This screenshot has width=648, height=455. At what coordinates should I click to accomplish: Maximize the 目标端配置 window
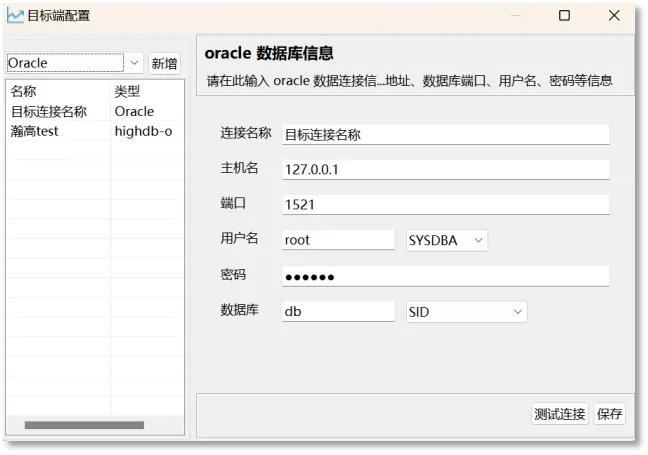564,16
